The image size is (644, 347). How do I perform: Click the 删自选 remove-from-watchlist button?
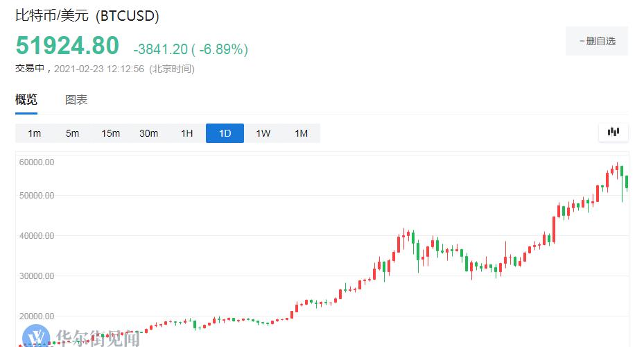pyautogui.click(x=597, y=42)
